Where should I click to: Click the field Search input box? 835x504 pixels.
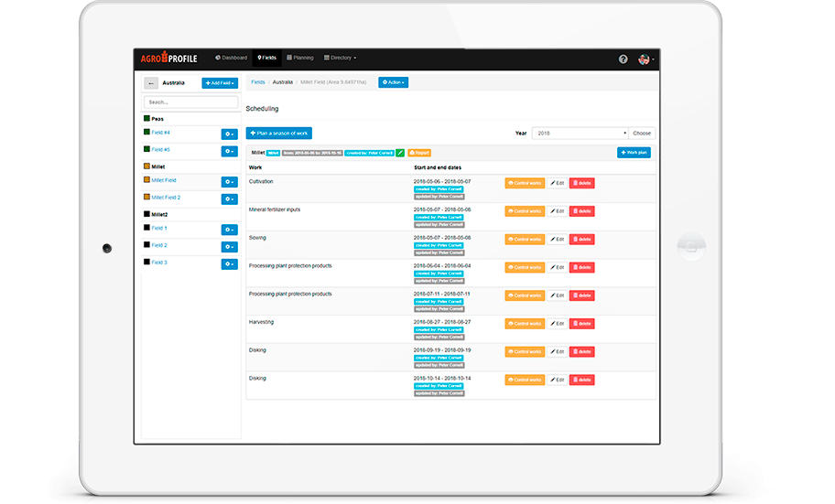(190, 102)
